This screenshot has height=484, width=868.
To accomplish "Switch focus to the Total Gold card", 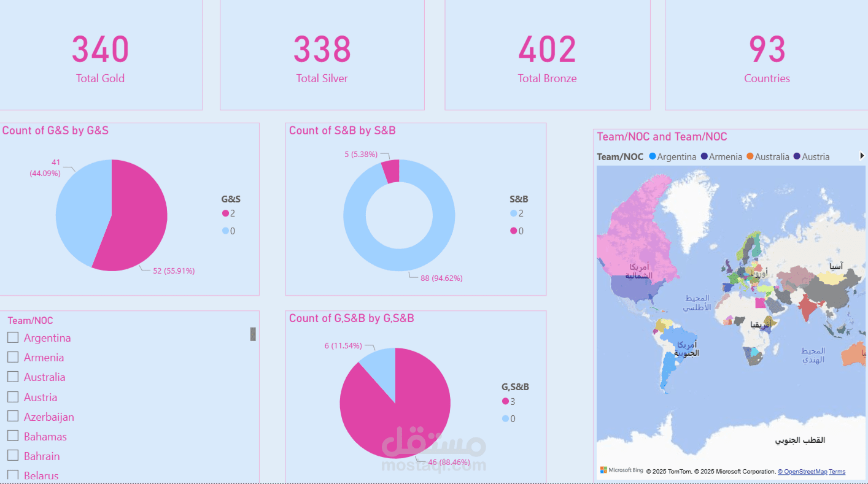I will [100, 55].
